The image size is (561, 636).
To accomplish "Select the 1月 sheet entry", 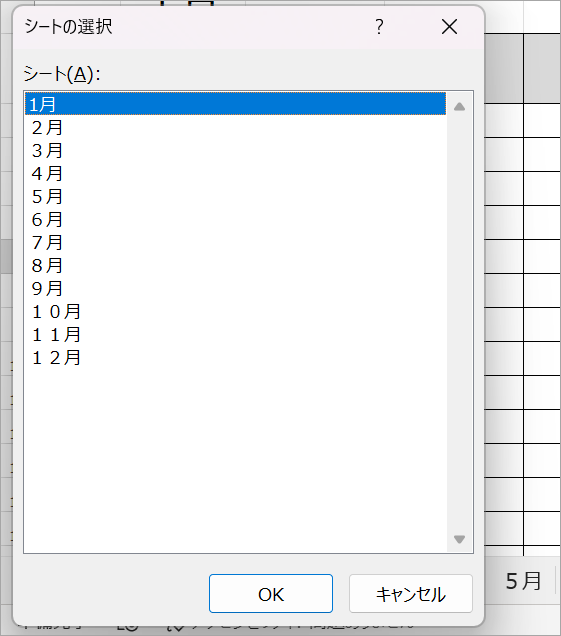I will tap(235, 104).
